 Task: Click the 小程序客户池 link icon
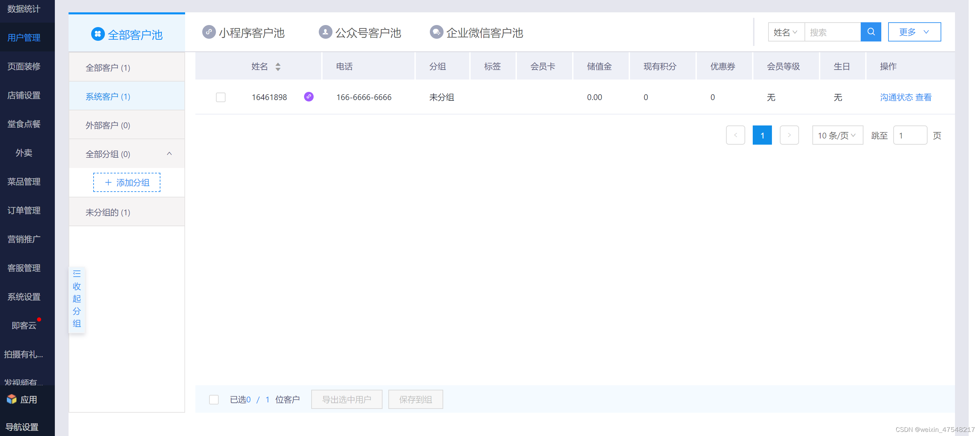point(208,32)
